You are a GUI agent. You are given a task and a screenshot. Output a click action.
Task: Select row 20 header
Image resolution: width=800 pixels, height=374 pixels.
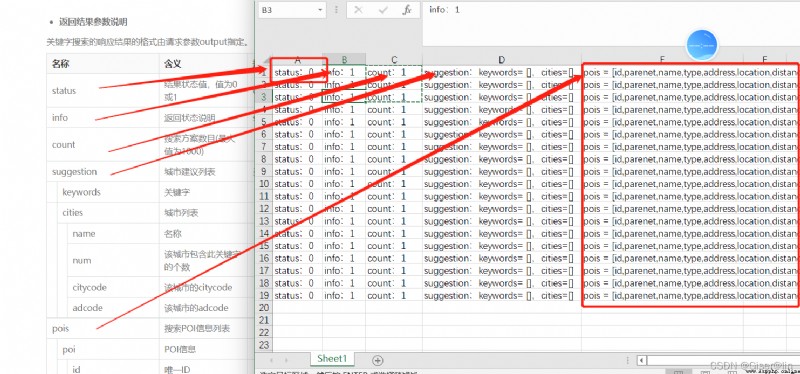pos(263,308)
